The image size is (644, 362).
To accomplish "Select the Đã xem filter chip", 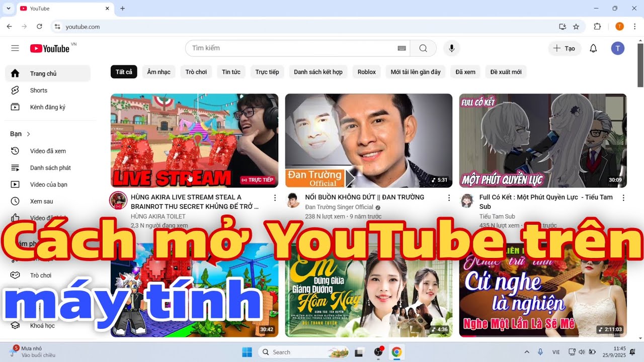I will (x=465, y=72).
